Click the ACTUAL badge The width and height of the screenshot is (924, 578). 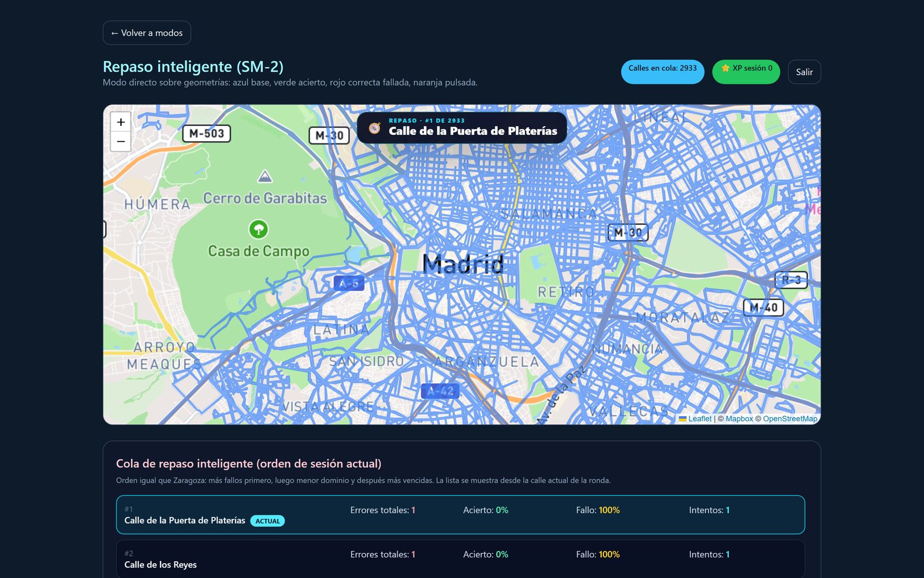[x=267, y=521]
